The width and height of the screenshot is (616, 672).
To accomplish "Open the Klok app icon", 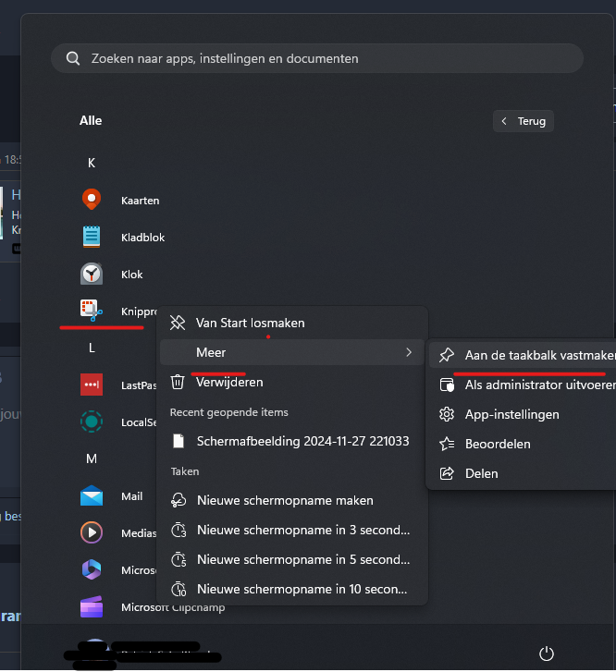I will [x=92, y=274].
